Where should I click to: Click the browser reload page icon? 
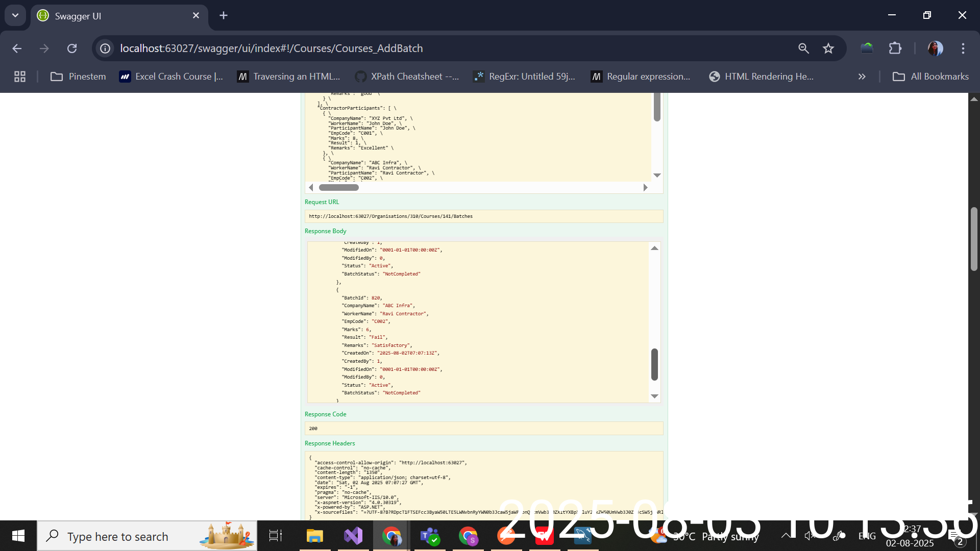click(72, 48)
